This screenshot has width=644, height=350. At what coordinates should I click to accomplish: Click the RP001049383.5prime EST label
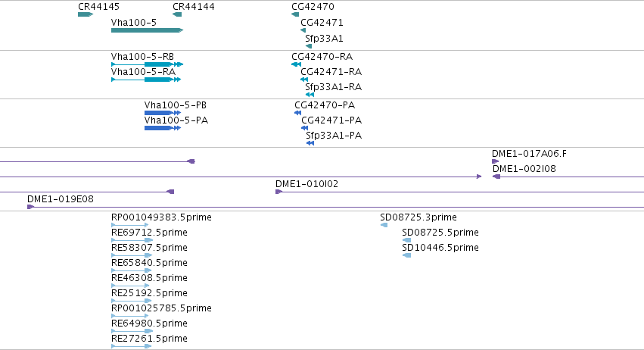[161, 217]
